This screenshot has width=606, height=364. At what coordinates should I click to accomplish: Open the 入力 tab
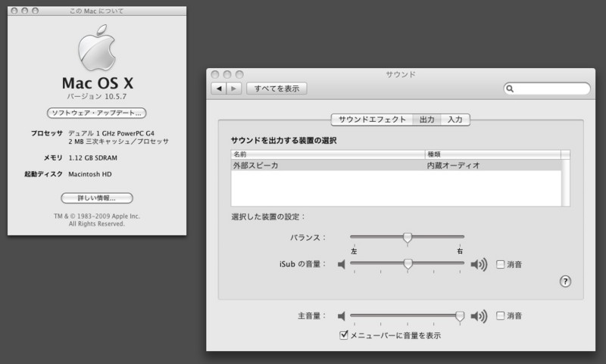[x=455, y=120]
